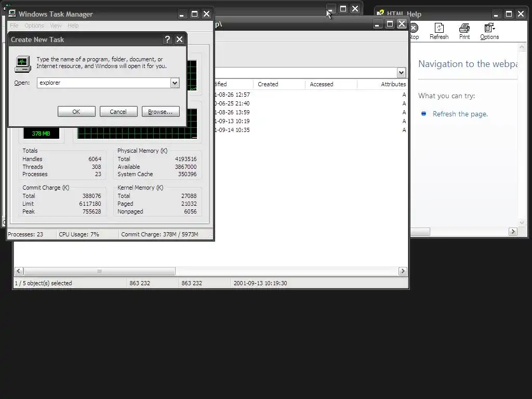
Task: Click System Cache value 350396
Action: pos(187,174)
